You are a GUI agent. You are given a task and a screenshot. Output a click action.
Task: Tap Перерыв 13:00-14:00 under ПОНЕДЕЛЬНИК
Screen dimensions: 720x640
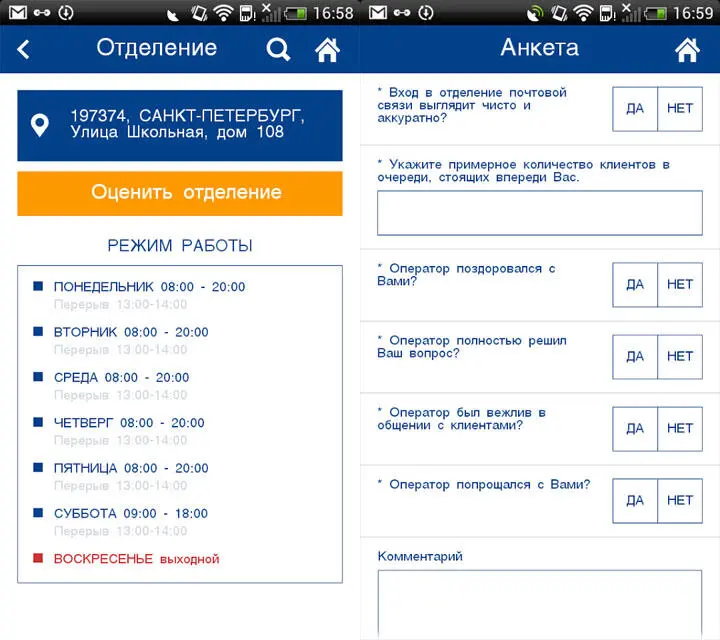tap(120, 304)
